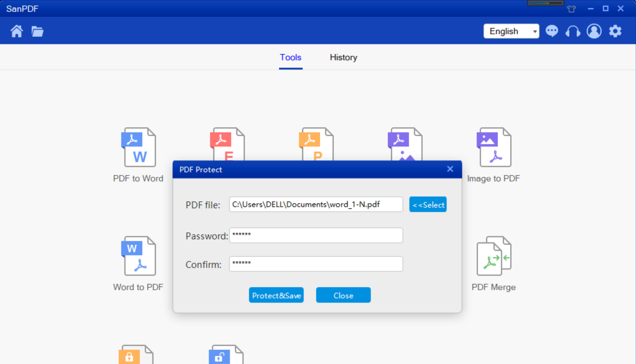This screenshot has height=364, width=636.
Task: Open headset customer support
Action: coord(573,31)
